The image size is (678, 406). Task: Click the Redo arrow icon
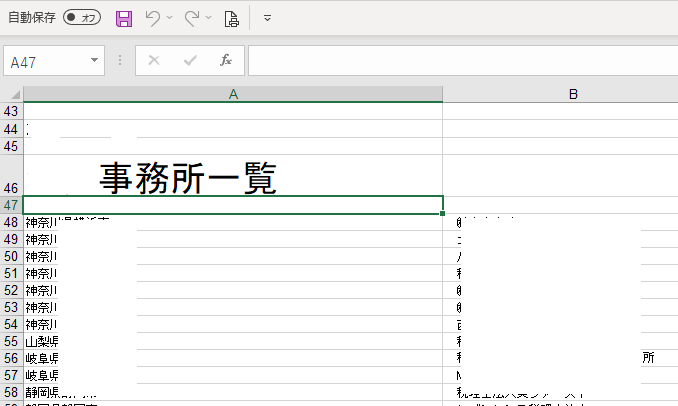[192, 18]
